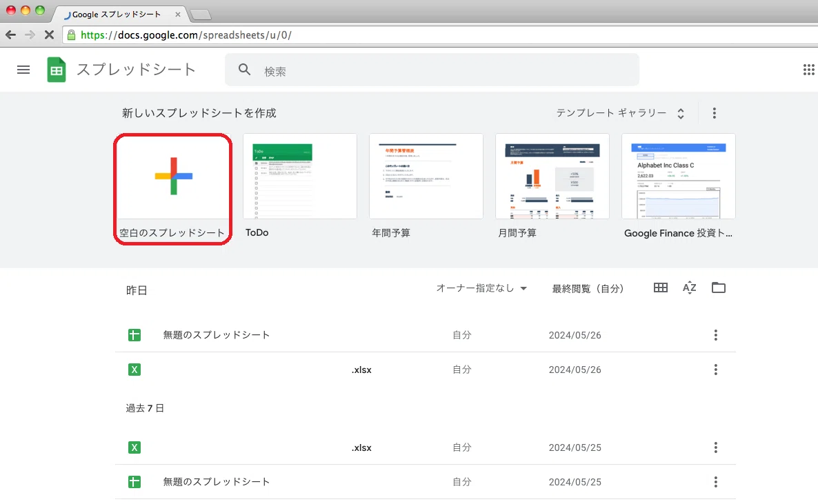Open the オーナー指定なし owner filter dropdown
The width and height of the screenshot is (818, 504).
coord(481,288)
